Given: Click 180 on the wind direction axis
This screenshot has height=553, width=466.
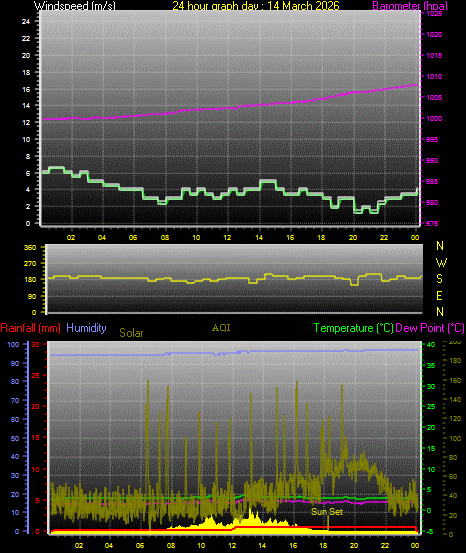Looking at the screenshot, I should pos(30,279).
